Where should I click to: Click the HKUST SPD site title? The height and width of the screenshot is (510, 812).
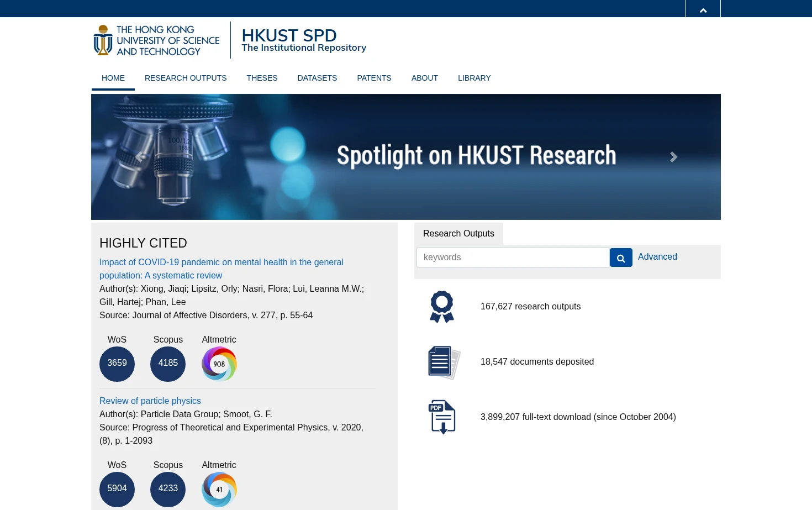pyautogui.click(x=289, y=35)
